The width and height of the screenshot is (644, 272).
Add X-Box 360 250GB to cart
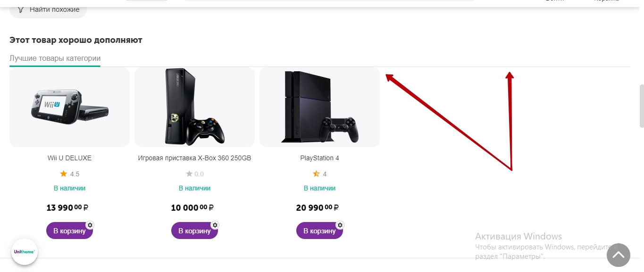coord(194,231)
